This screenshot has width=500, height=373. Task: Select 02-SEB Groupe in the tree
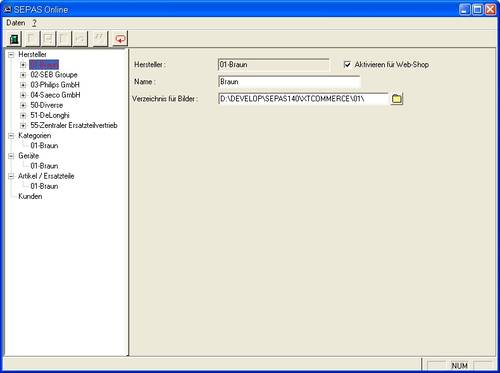pos(54,75)
